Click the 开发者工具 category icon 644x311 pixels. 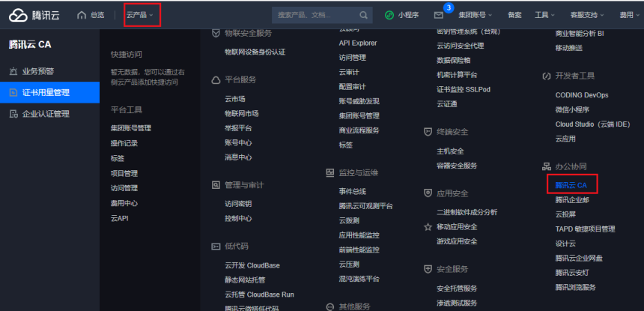point(546,76)
